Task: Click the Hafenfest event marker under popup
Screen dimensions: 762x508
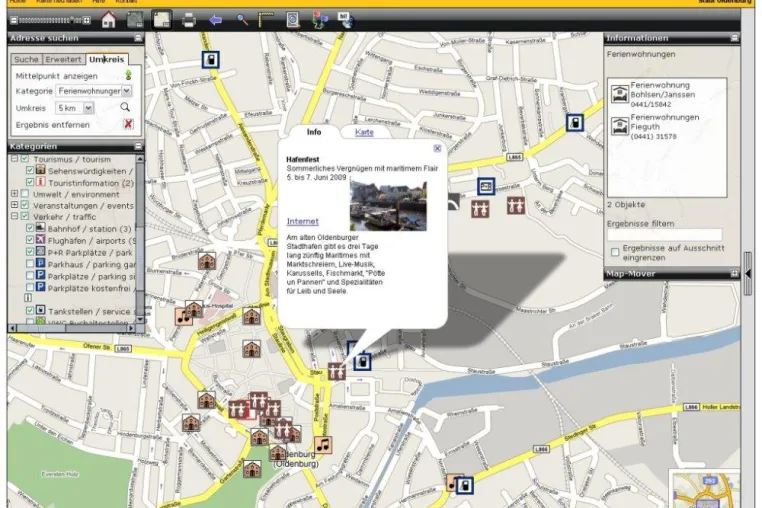Action: [x=337, y=371]
